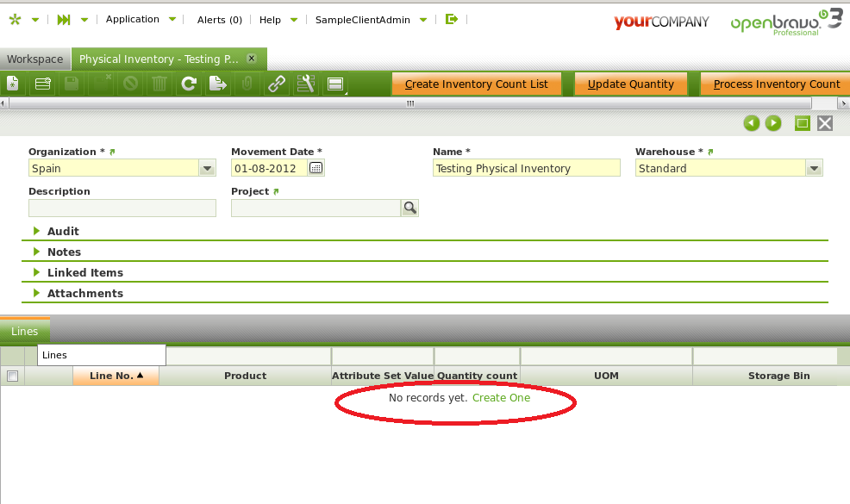
Task: Click in the Name input field
Action: (x=527, y=168)
